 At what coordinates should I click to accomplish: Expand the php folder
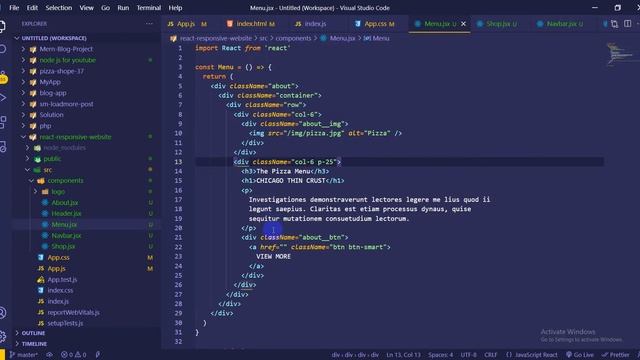pos(45,126)
